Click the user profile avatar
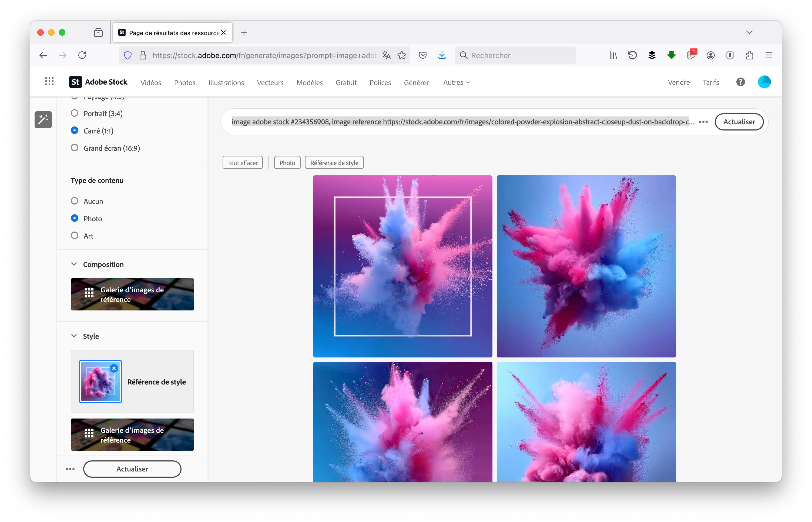The width and height of the screenshot is (812, 522). (x=764, y=82)
